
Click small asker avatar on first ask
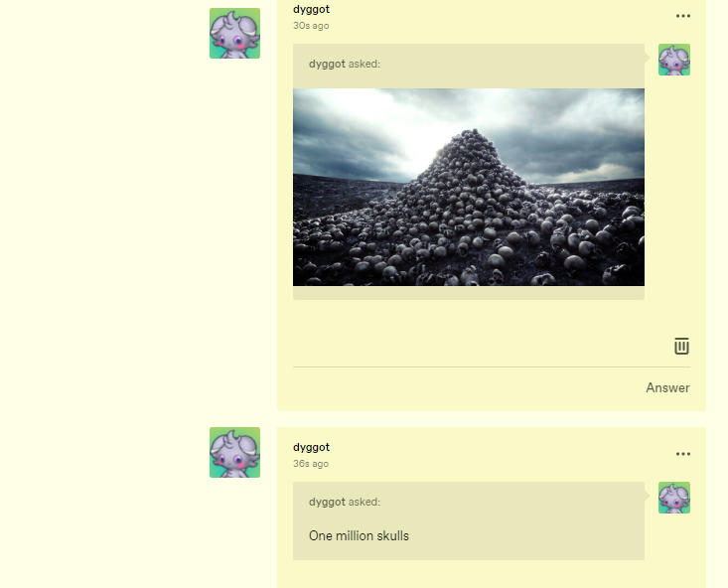pos(674,60)
